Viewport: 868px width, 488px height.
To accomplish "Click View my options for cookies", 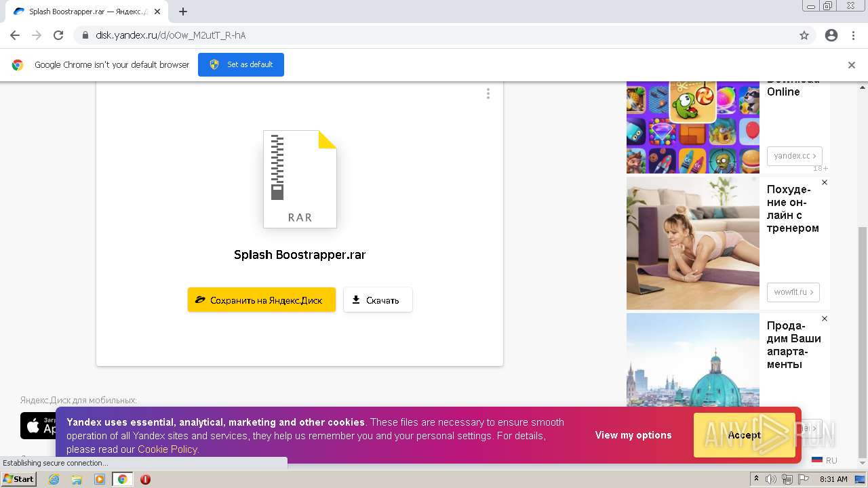I will click(x=633, y=435).
